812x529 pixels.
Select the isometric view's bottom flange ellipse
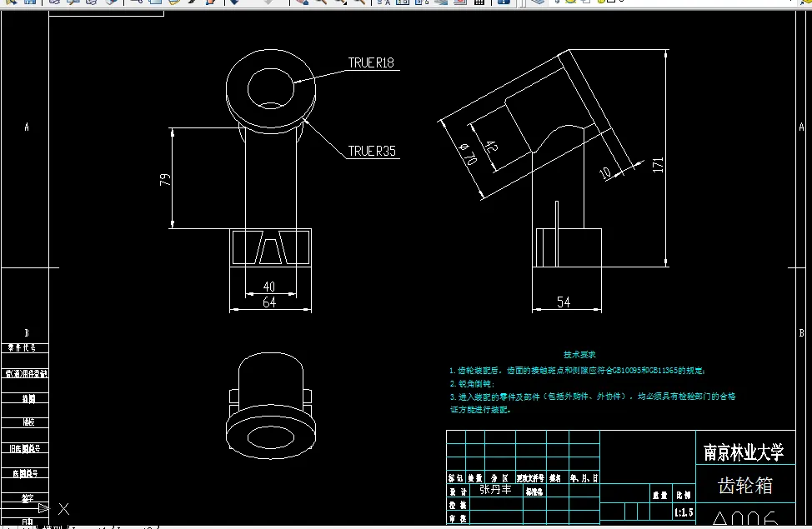point(271,437)
